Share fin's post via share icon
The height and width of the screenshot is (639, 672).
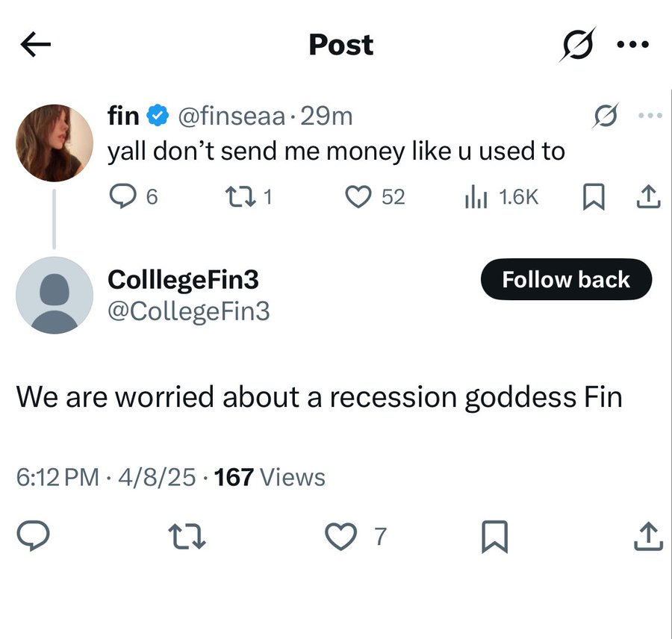point(648,197)
